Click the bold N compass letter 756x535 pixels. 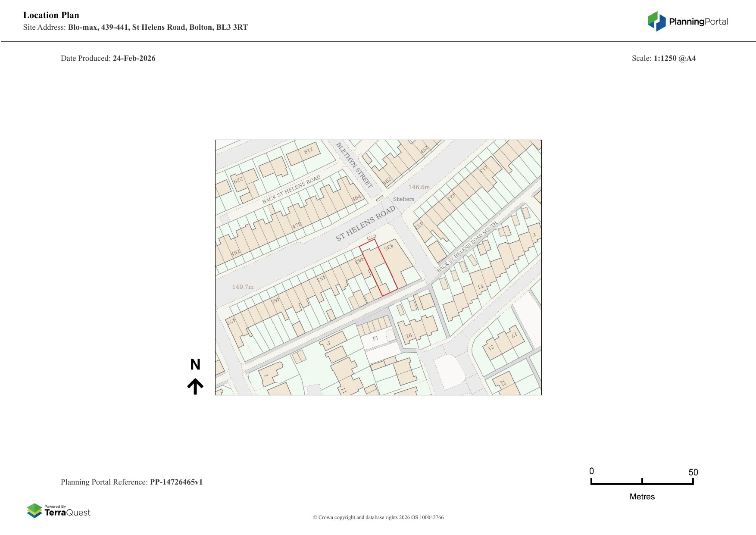195,365
